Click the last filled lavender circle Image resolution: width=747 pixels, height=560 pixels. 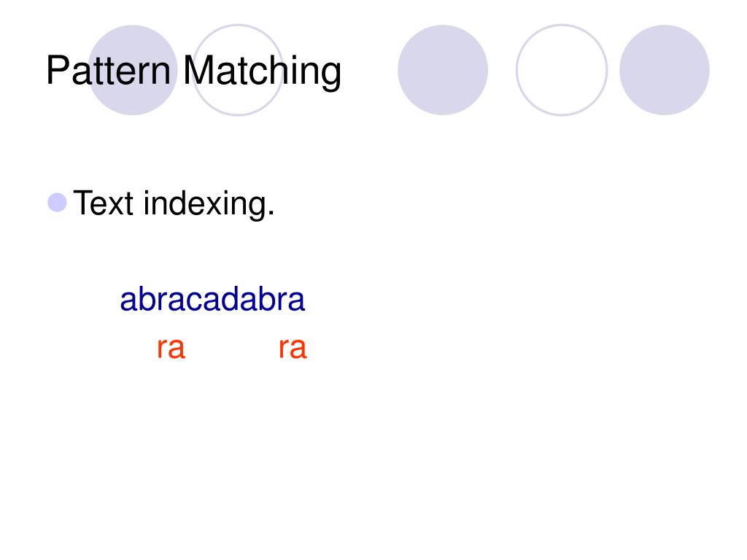[664, 70]
